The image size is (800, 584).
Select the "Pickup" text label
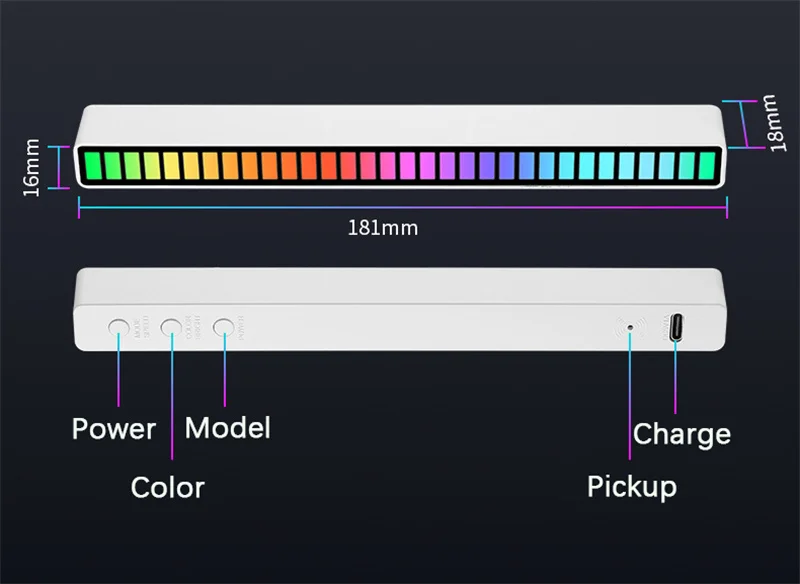coord(631,487)
